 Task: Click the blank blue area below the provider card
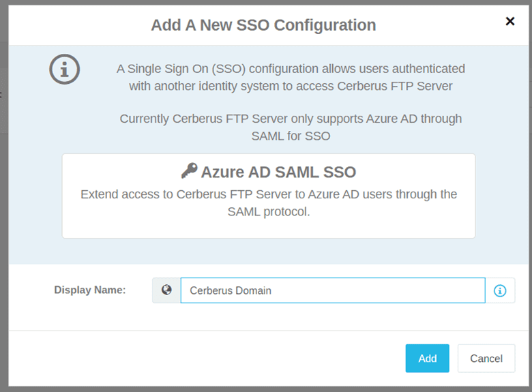(269, 251)
